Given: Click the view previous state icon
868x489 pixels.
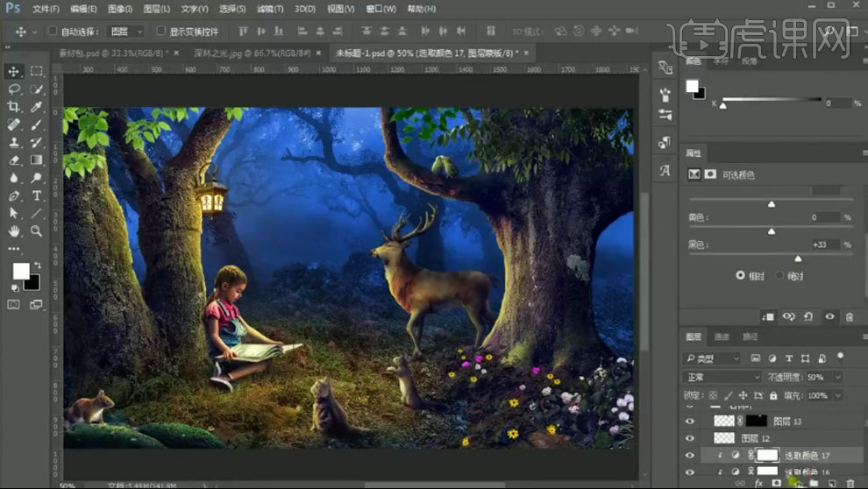Looking at the screenshot, I should coord(788,316).
